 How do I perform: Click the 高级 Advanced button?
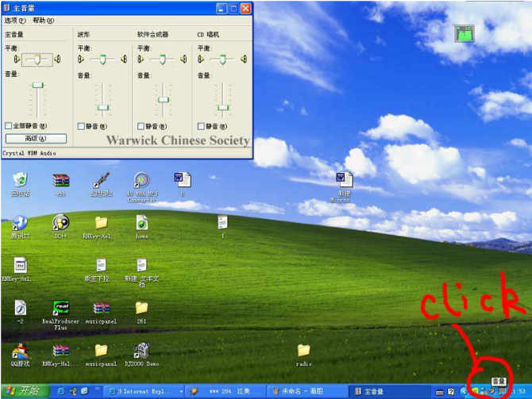[x=36, y=138]
